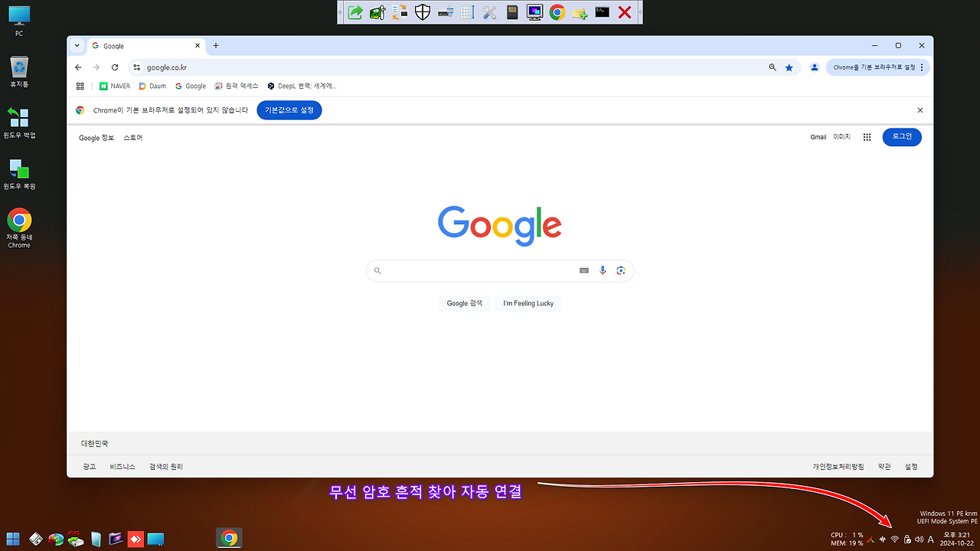
Task: Click the Google 검색 button
Action: pos(465,303)
